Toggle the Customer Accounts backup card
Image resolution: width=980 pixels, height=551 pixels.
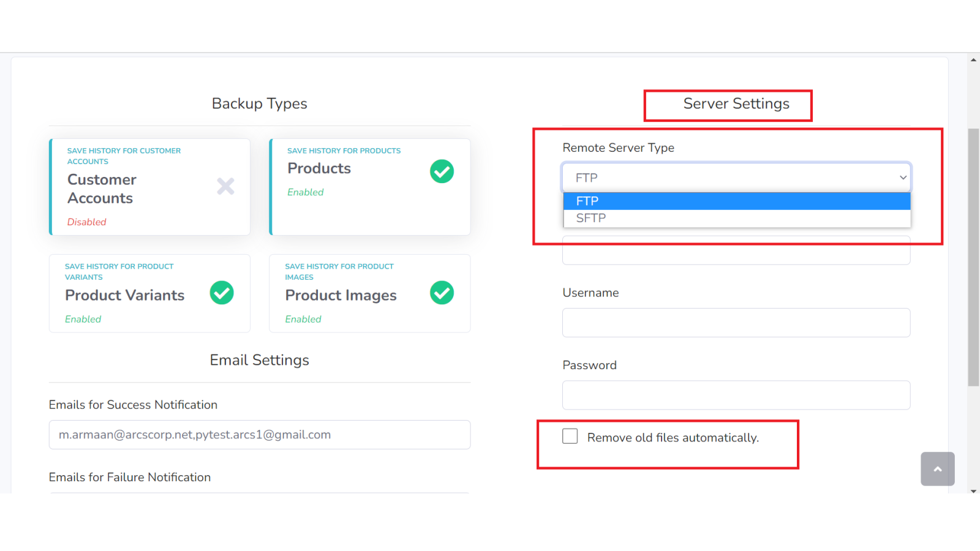tap(149, 187)
